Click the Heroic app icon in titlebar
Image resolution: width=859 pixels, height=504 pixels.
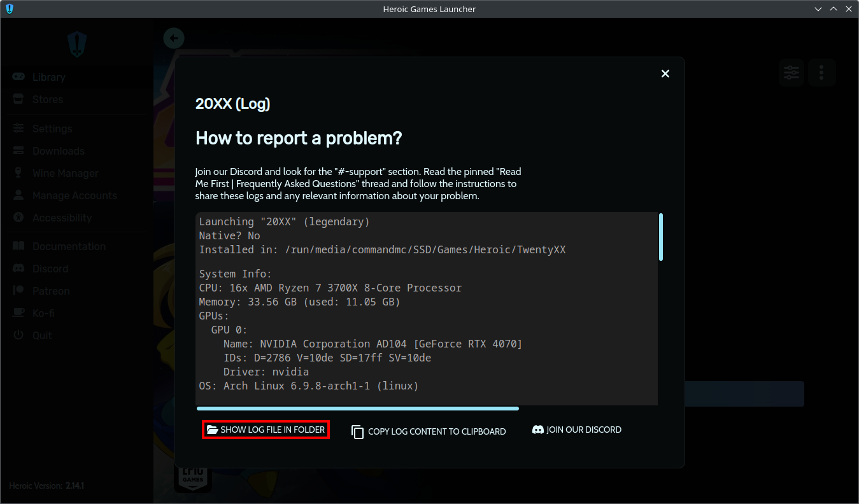pyautogui.click(x=9, y=9)
